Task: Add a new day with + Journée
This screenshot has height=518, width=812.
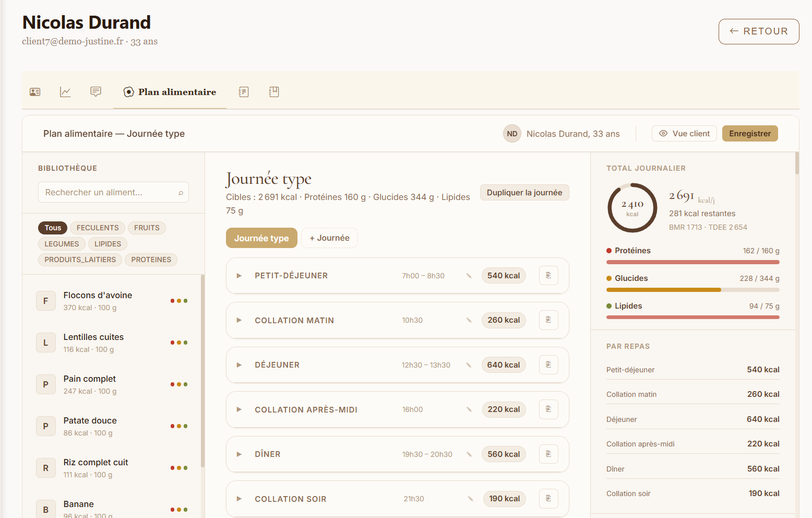Action: coord(329,238)
